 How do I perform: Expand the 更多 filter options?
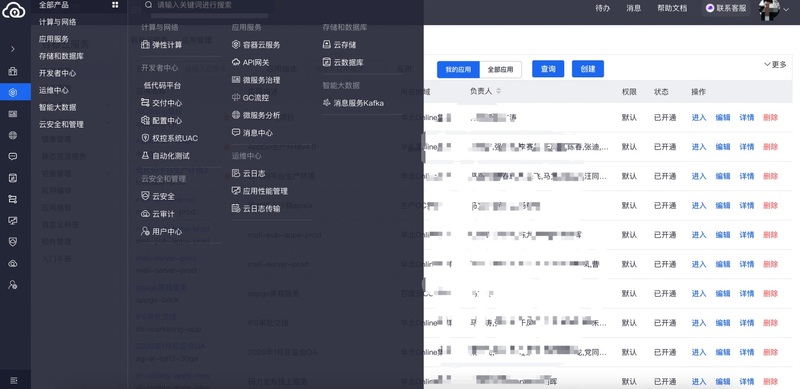(775, 65)
